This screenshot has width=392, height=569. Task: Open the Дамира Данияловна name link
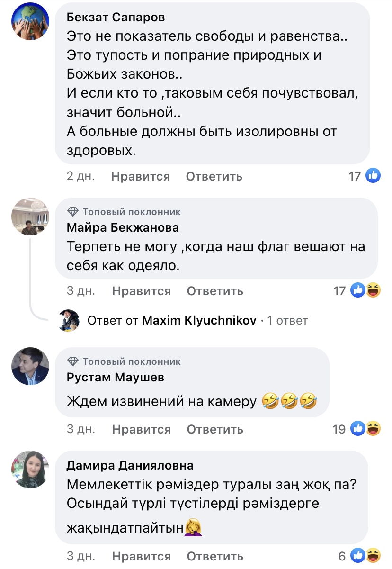[x=130, y=465]
